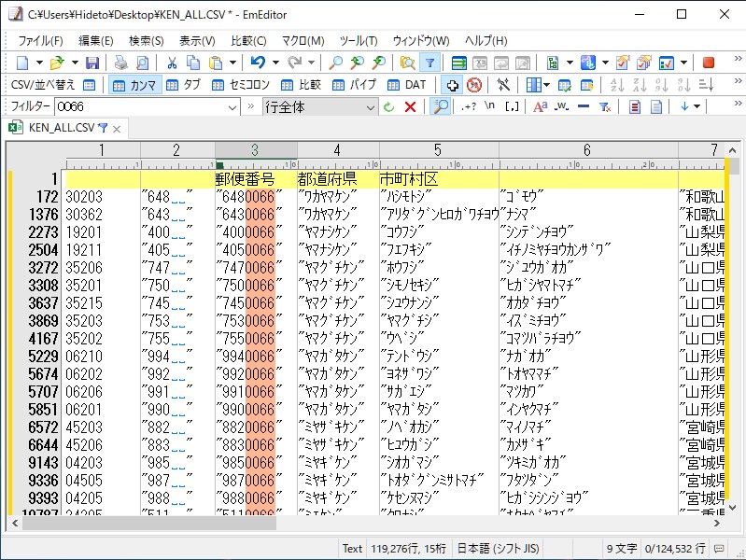Click the Print icon
Image resolution: width=746 pixels, height=560 pixels.
[x=120, y=63]
